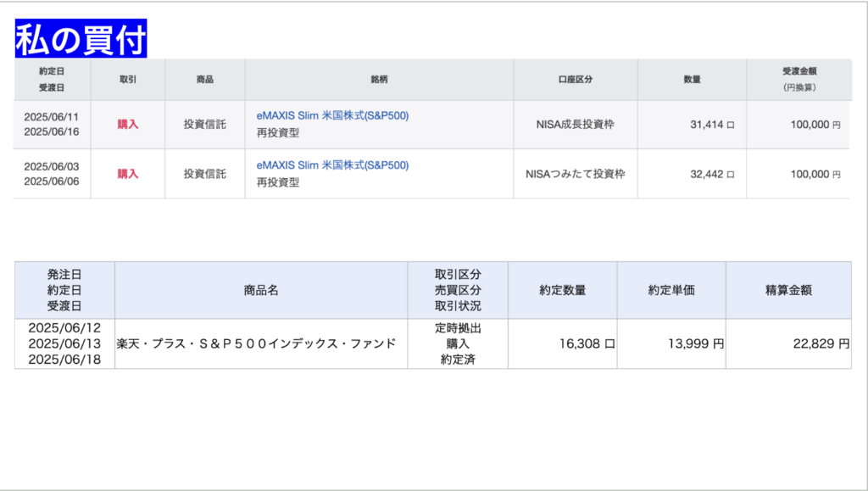
Task: Select 再投資型 in the 2025/06/03 row
Action: 278,182
